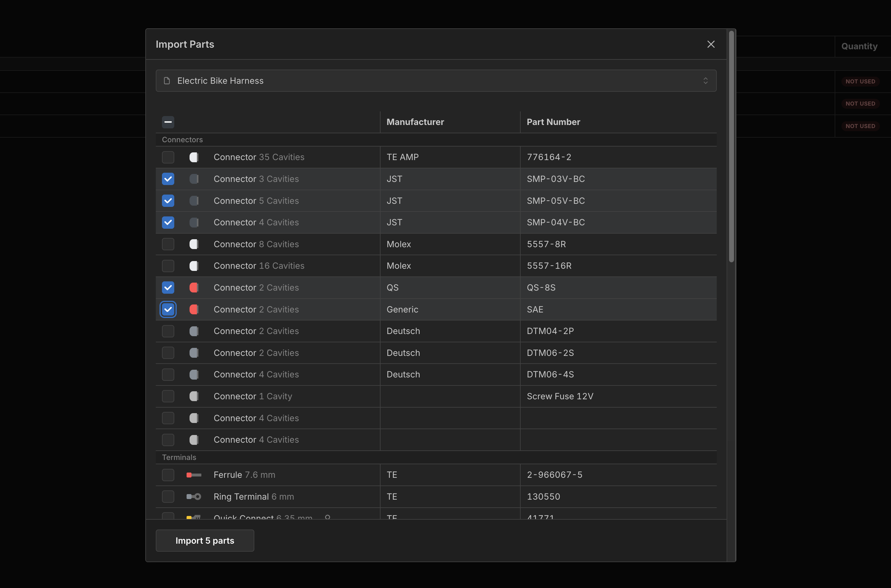This screenshot has width=891, height=588.
Task: Click the red QS-8S connector icon
Action: [x=194, y=288]
